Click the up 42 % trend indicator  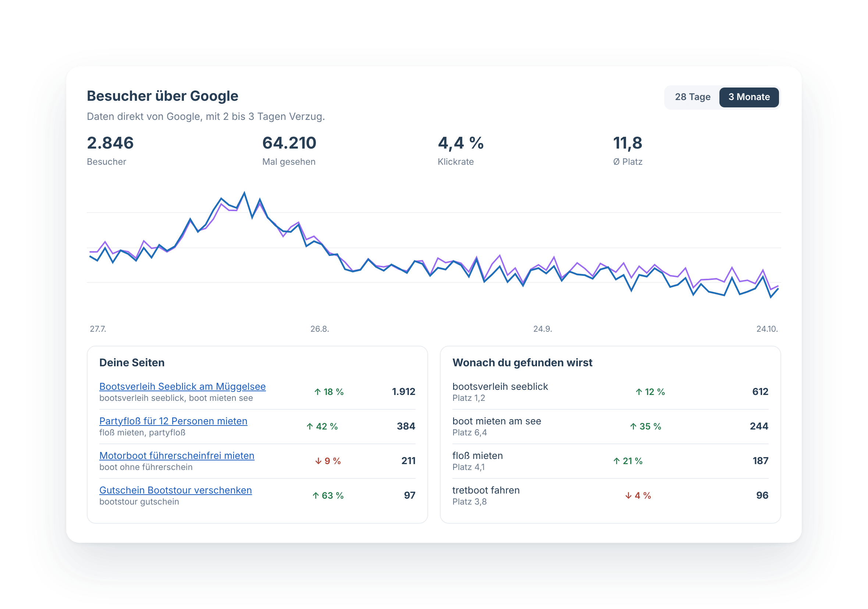tap(322, 426)
